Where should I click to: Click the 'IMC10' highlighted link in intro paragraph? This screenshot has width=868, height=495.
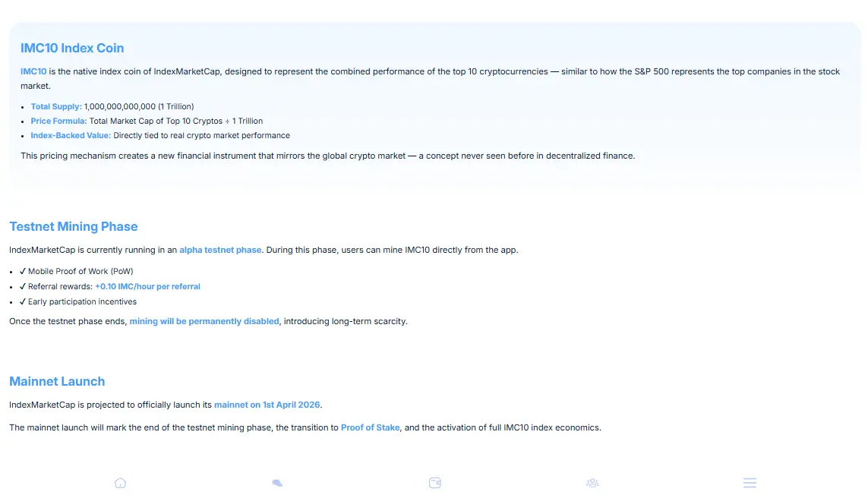(33, 71)
